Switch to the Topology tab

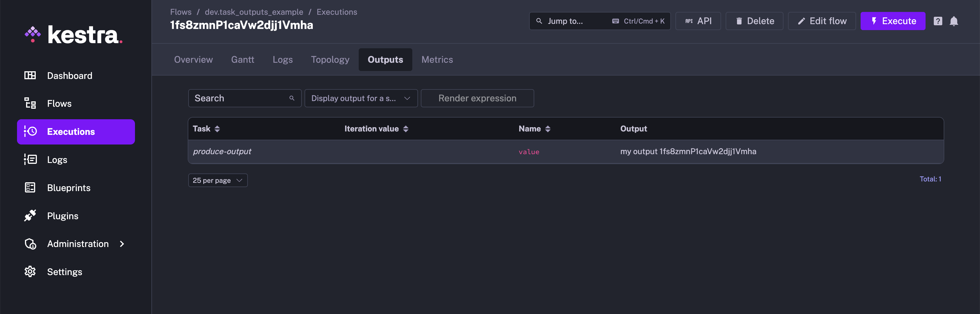click(330, 59)
